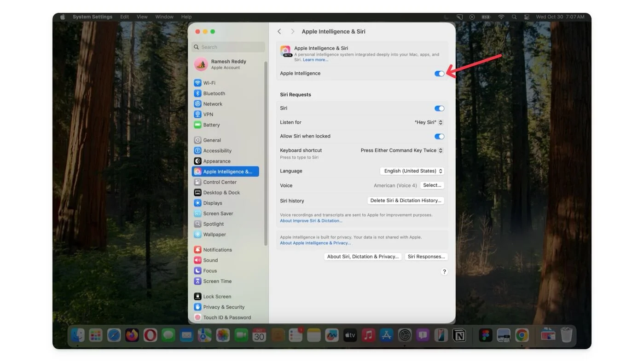This screenshot has width=644, height=362.
Task: Click the sidebar vertical scrollbar
Action: pos(266,153)
